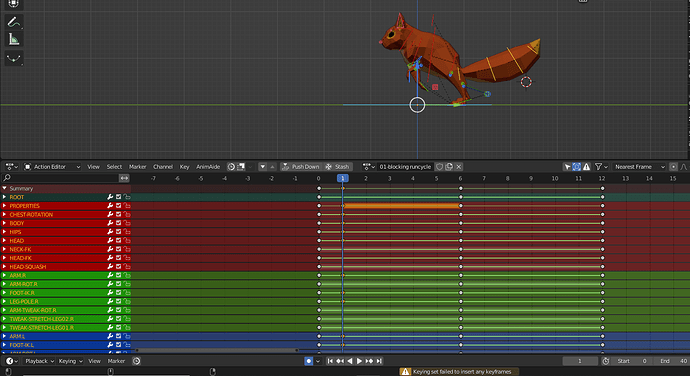Screen dimensions: 690x376
Task: Expand the PROPERTIES channel group
Action: tap(4, 206)
